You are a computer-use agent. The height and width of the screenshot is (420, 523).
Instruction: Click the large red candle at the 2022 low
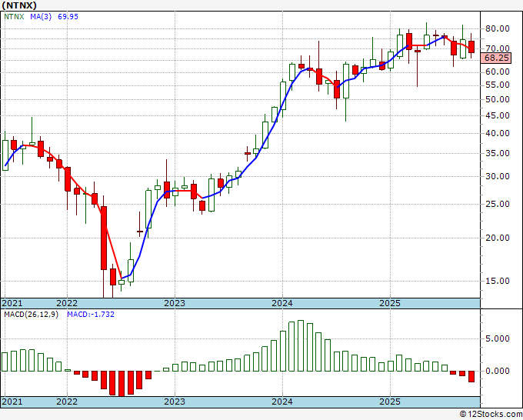click(103, 238)
